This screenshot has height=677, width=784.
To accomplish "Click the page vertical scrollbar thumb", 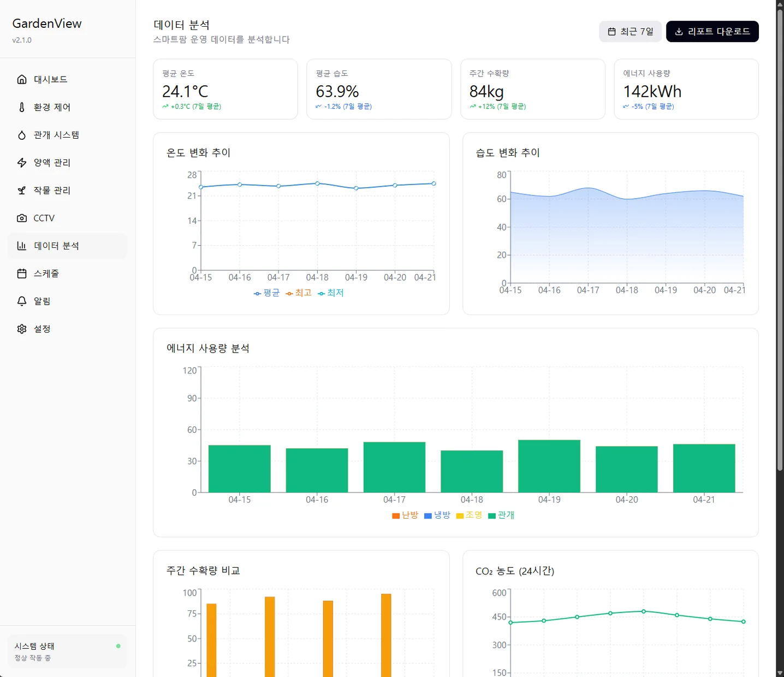I will pyautogui.click(x=780, y=240).
